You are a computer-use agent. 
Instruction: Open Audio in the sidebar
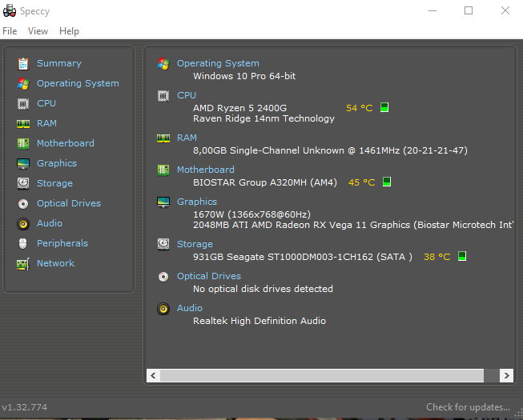(x=50, y=223)
